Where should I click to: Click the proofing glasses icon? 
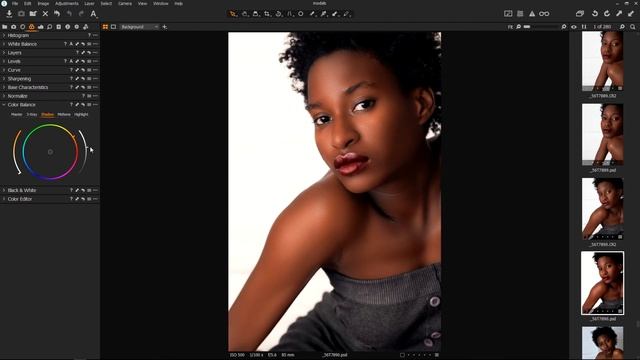click(544, 14)
